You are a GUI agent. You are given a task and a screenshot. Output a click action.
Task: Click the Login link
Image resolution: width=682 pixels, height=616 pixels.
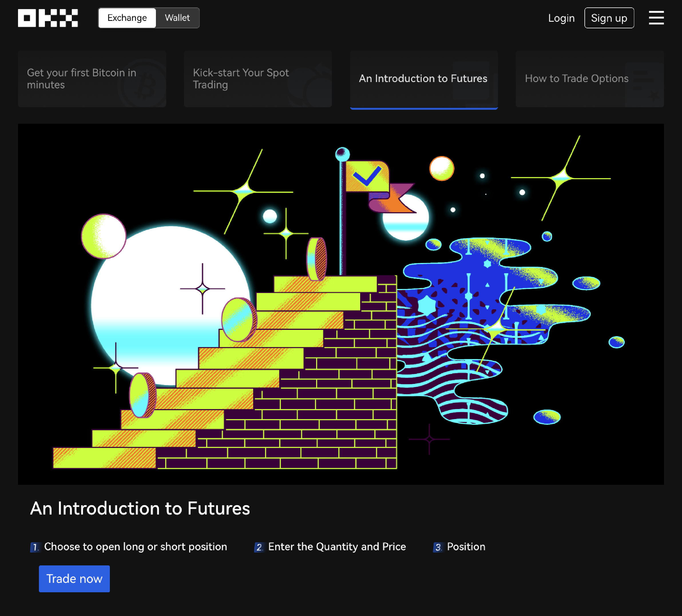pos(561,18)
